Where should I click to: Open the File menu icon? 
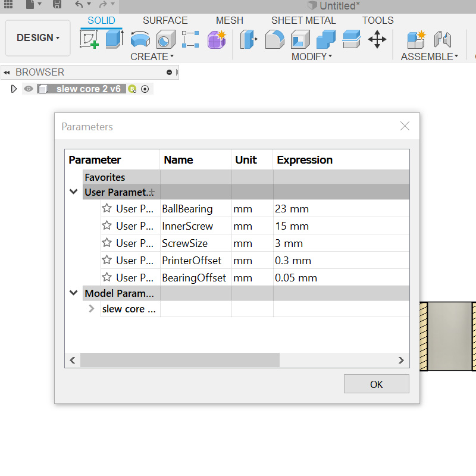[x=30, y=4]
